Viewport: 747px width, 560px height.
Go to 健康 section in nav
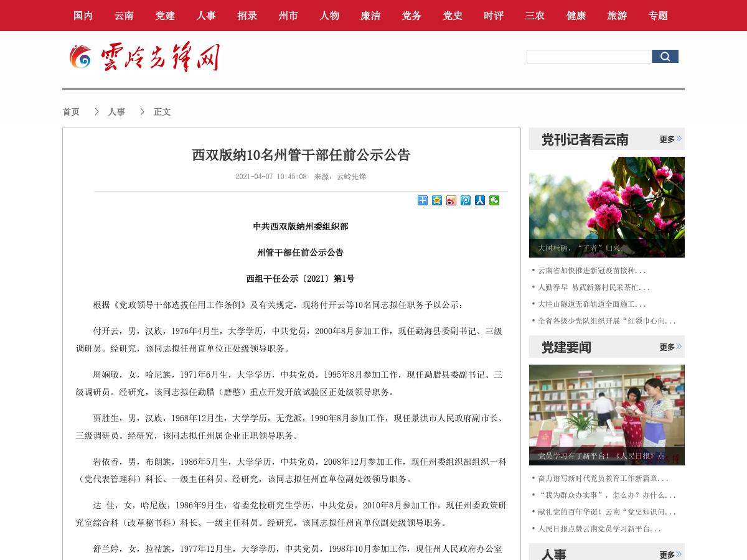pyautogui.click(x=576, y=16)
